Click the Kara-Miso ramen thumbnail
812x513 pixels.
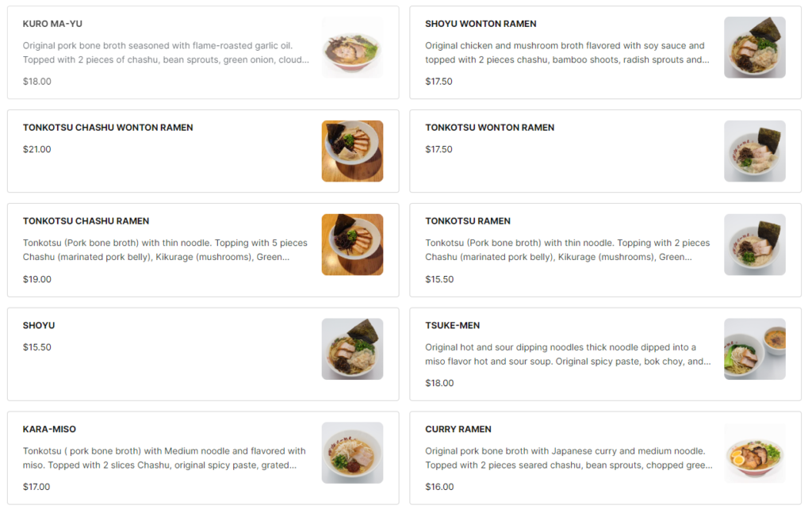pyautogui.click(x=352, y=453)
